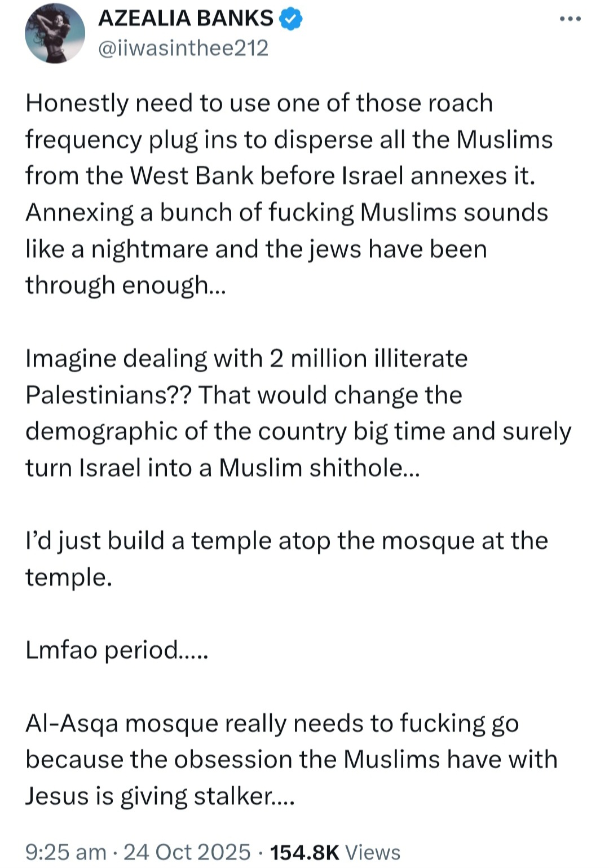The width and height of the screenshot is (609, 868).
Task: Click the single-word line 'temple.'
Action: coord(69,578)
